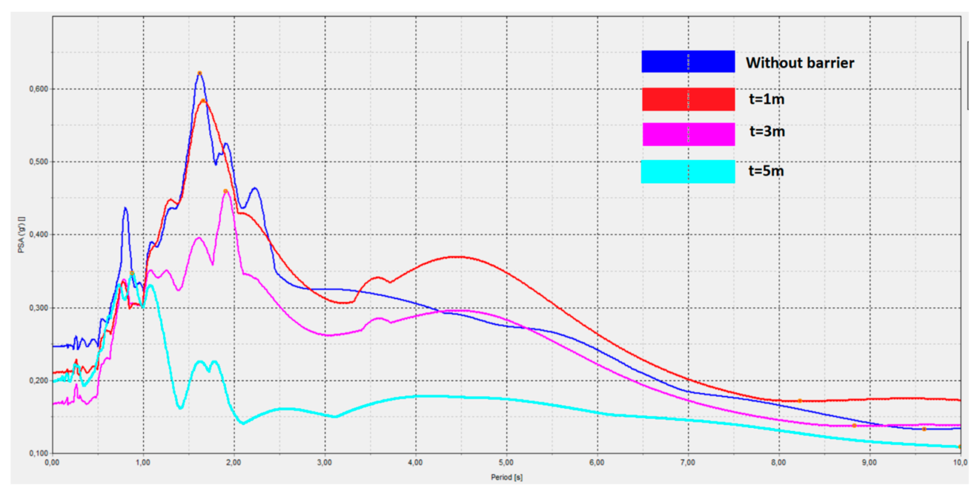Click the orange peak marker on blue curve
Screen dimensions: 980x494
coord(200,73)
